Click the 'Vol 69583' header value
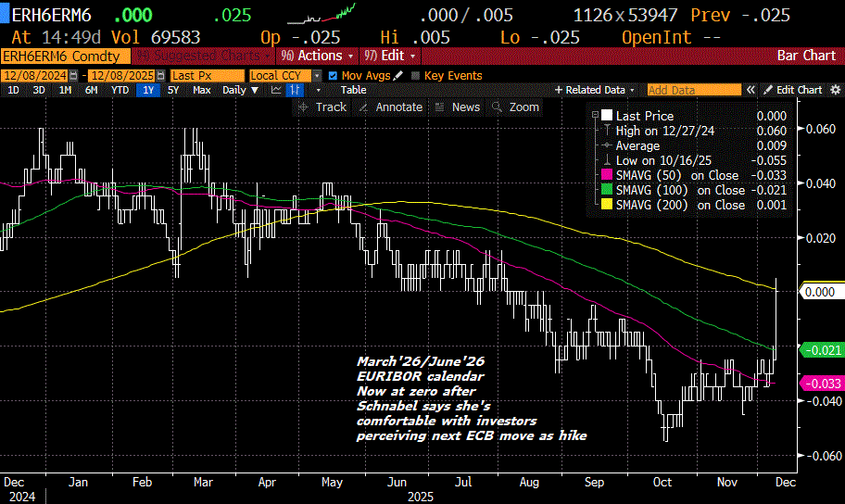The height and width of the screenshot is (504, 845). point(156,37)
